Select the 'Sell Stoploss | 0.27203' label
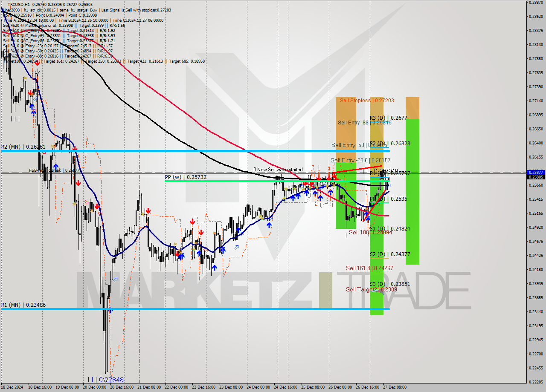Viewport: 546px width, 392px height. (x=367, y=101)
